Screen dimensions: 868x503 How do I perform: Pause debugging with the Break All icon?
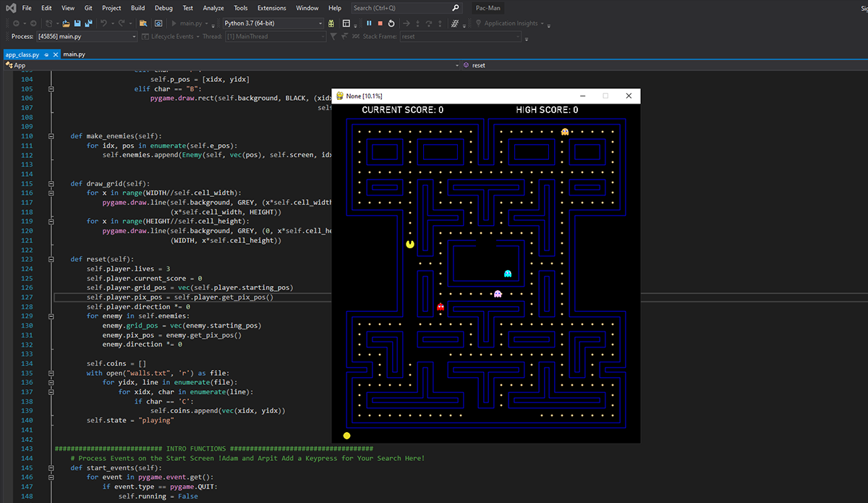369,23
